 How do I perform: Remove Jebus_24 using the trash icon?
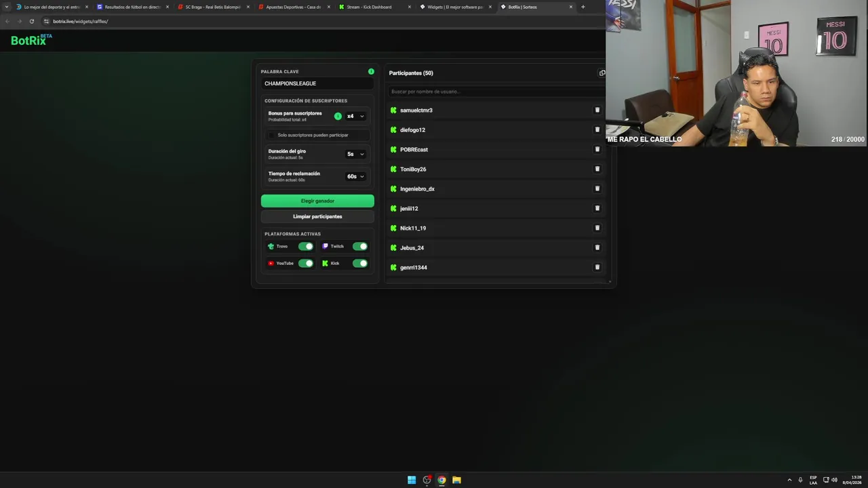(x=597, y=247)
